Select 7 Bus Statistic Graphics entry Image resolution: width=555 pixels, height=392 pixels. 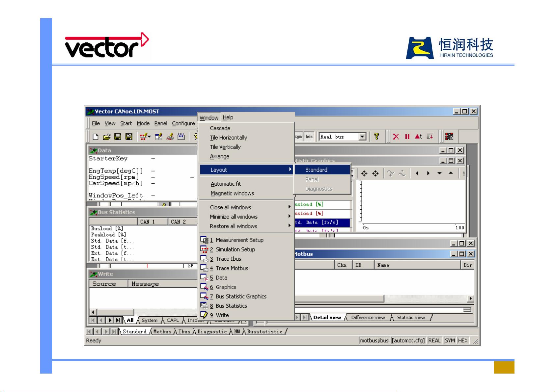pyautogui.click(x=246, y=296)
